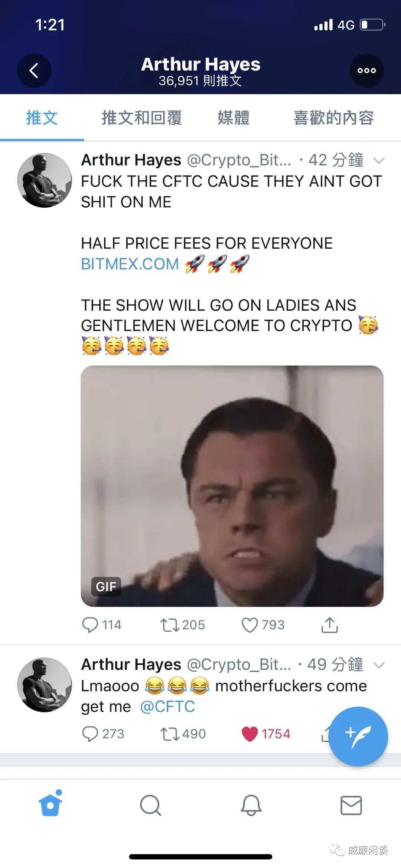Tap the @CFTC mention link
This screenshot has width=401, height=868.
167,707
